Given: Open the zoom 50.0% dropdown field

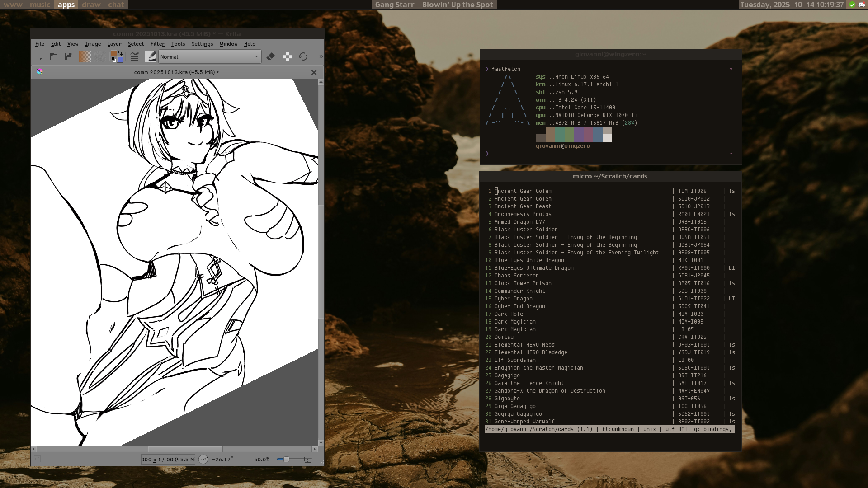Looking at the screenshot, I should click(262, 459).
